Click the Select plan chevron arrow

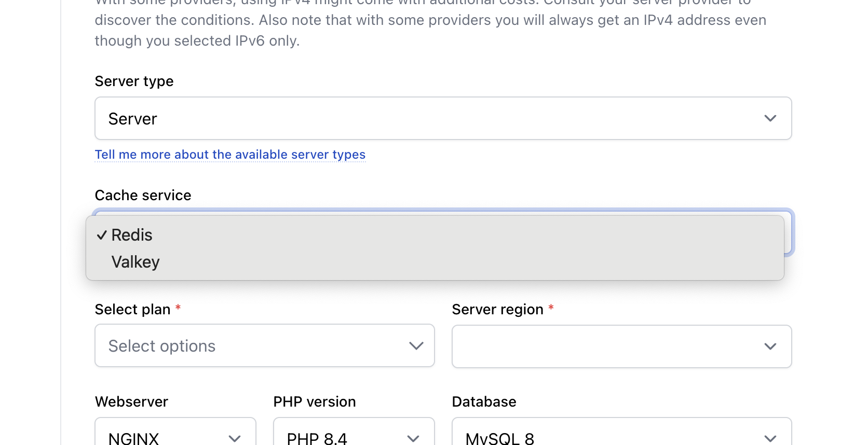[x=416, y=346]
